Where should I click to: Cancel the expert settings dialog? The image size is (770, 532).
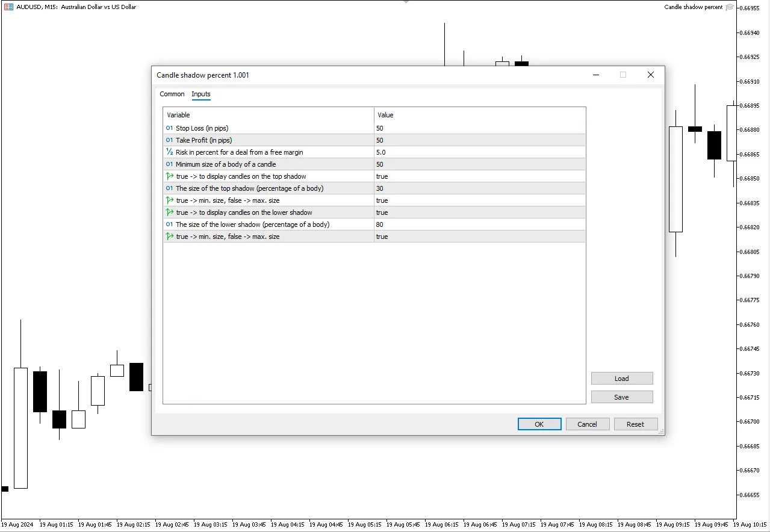pos(587,424)
